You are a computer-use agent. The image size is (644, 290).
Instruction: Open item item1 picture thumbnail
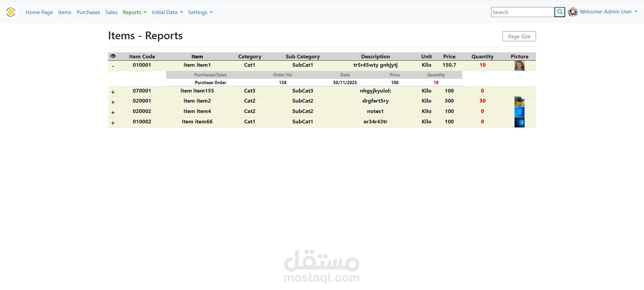click(x=520, y=66)
